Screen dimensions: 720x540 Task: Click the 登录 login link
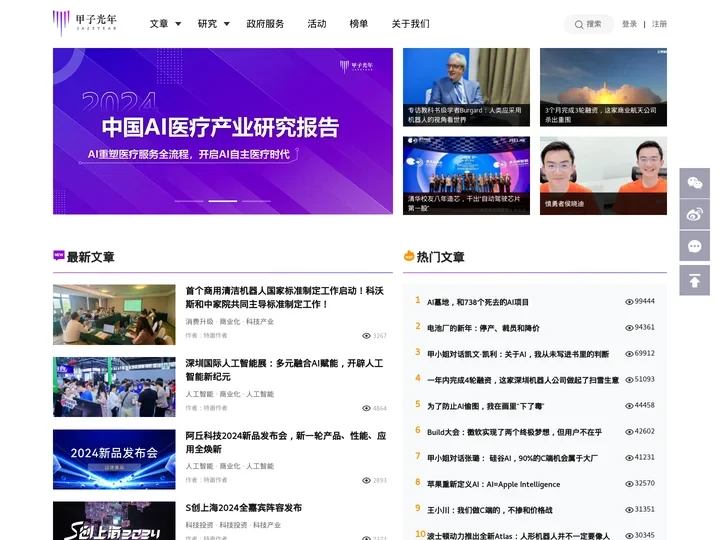pyautogui.click(x=630, y=24)
